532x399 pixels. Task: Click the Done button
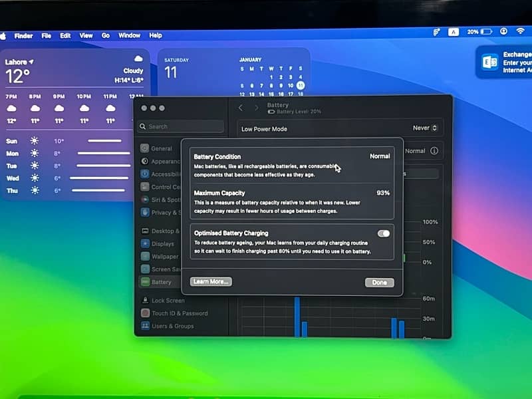(379, 283)
